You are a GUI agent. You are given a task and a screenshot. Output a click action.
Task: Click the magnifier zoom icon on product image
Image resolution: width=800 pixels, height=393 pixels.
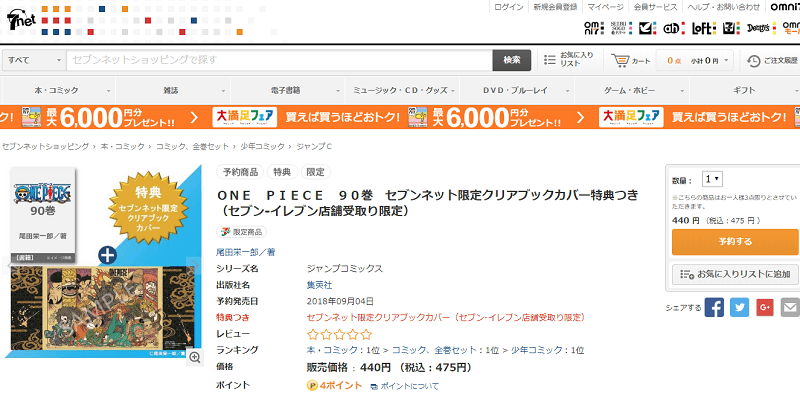pyautogui.click(x=194, y=357)
